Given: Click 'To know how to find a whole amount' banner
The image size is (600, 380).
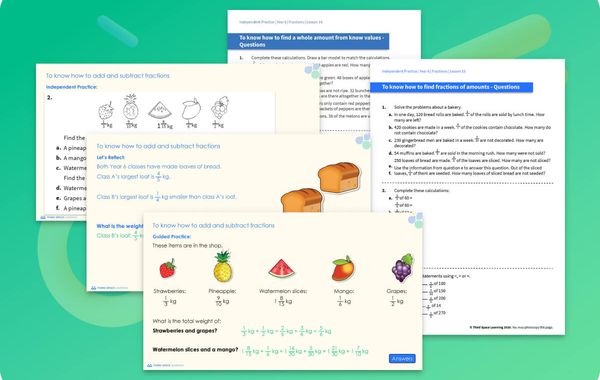Looking at the screenshot, I should click(x=308, y=41).
